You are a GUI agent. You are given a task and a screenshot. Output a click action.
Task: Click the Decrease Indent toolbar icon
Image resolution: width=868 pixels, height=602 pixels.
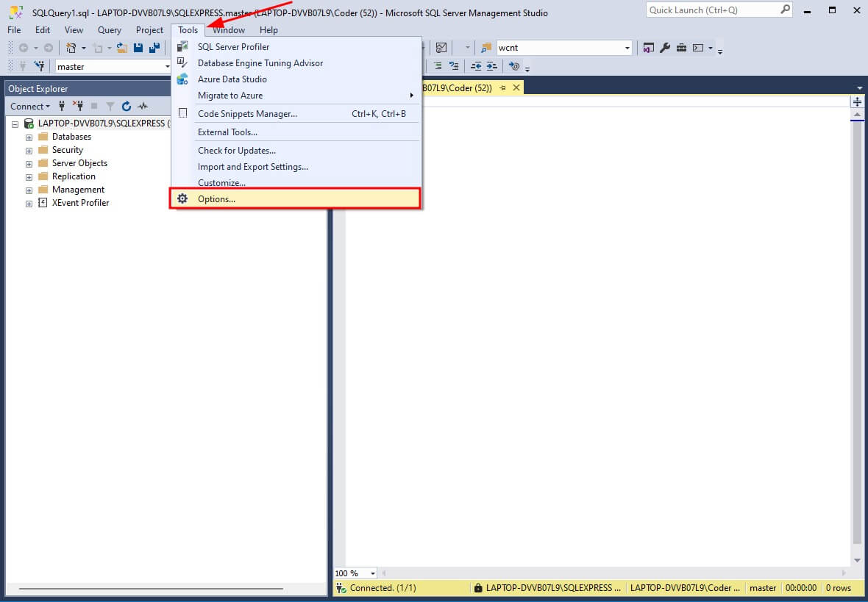tap(475, 66)
